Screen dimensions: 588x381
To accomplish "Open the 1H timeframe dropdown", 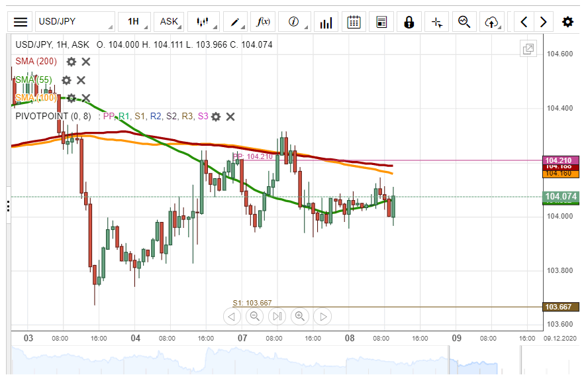I will pyautogui.click(x=134, y=22).
